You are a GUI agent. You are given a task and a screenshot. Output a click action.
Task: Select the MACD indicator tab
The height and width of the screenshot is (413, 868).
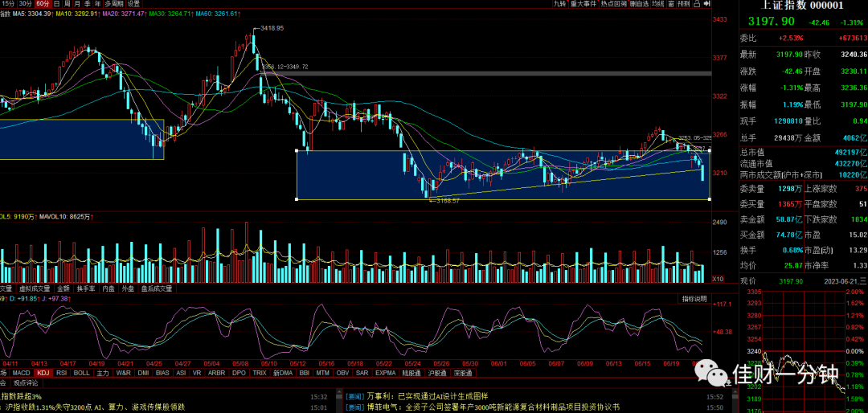22,373
